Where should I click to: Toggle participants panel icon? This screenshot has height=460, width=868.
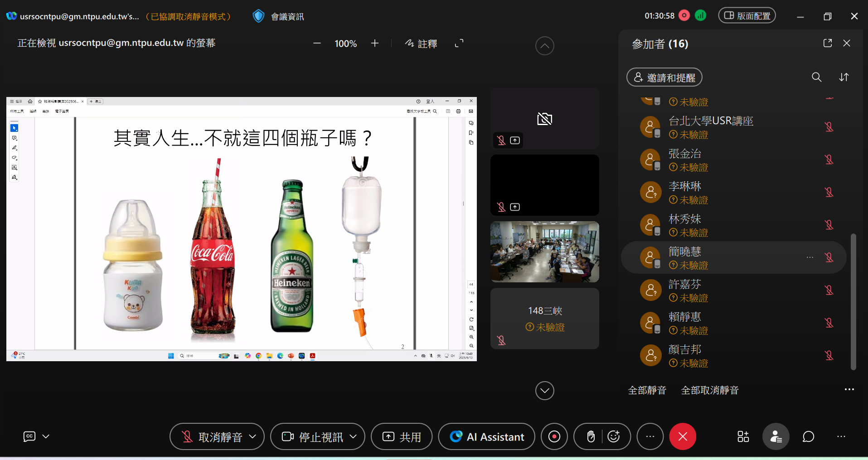(x=776, y=436)
